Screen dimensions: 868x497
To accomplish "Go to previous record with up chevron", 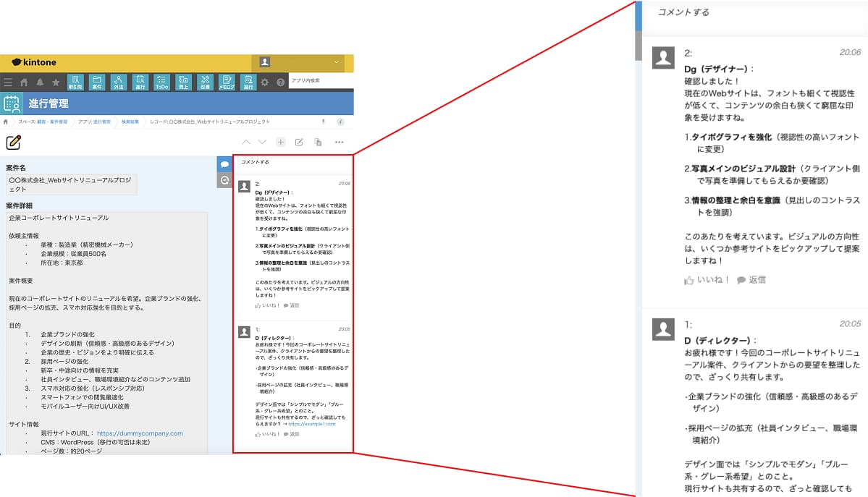I will tap(246, 142).
